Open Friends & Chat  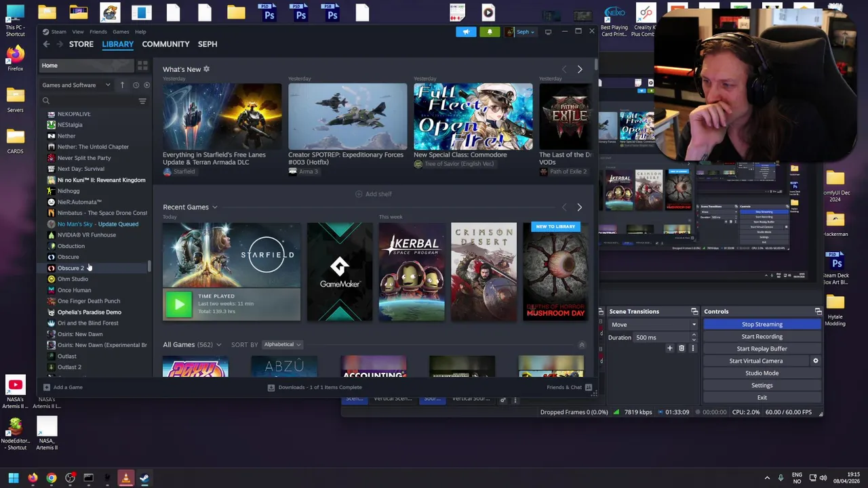tap(569, 387)
